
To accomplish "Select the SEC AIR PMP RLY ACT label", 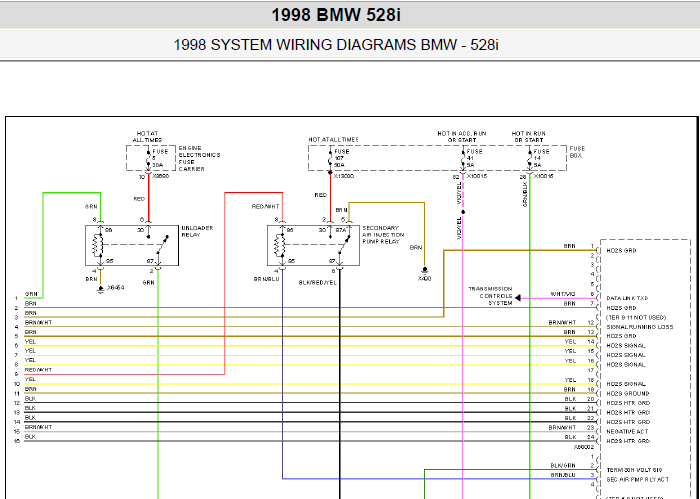I will pos(638,480).
